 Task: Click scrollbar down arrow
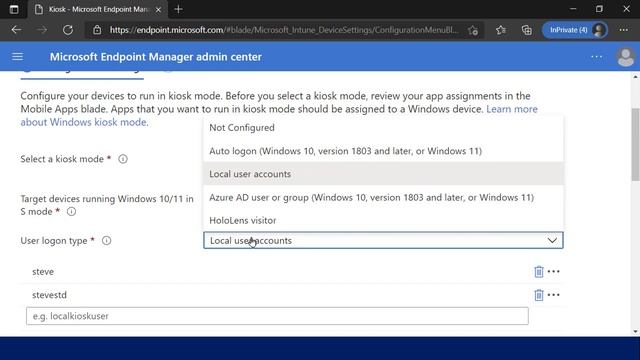[635, 331]
